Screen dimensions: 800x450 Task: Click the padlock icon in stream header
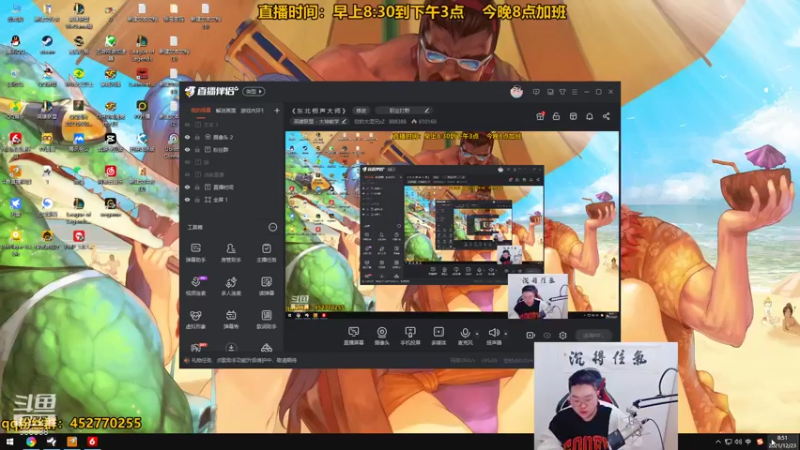pyautogui.click(x=556, y=116)
